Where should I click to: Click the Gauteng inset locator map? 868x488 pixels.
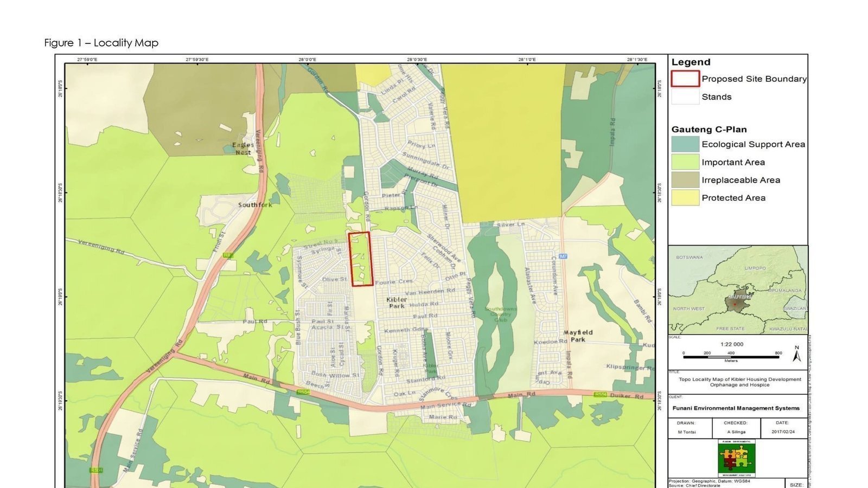click(737, 290)
